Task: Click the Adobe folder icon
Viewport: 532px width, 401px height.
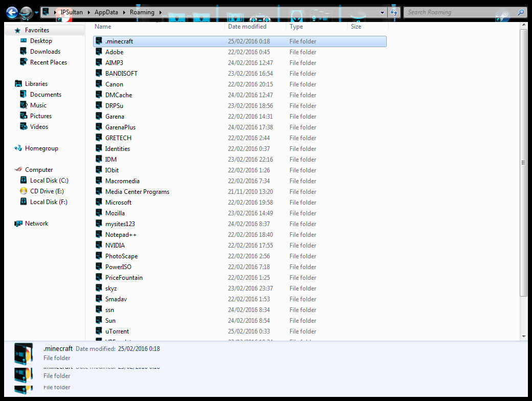Action: point(99,52)
